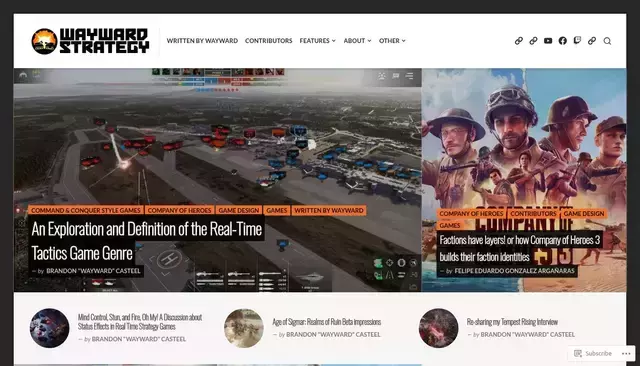Click the search magnifier icon
This screenshot has width=640, height=366.
point(607,41)
